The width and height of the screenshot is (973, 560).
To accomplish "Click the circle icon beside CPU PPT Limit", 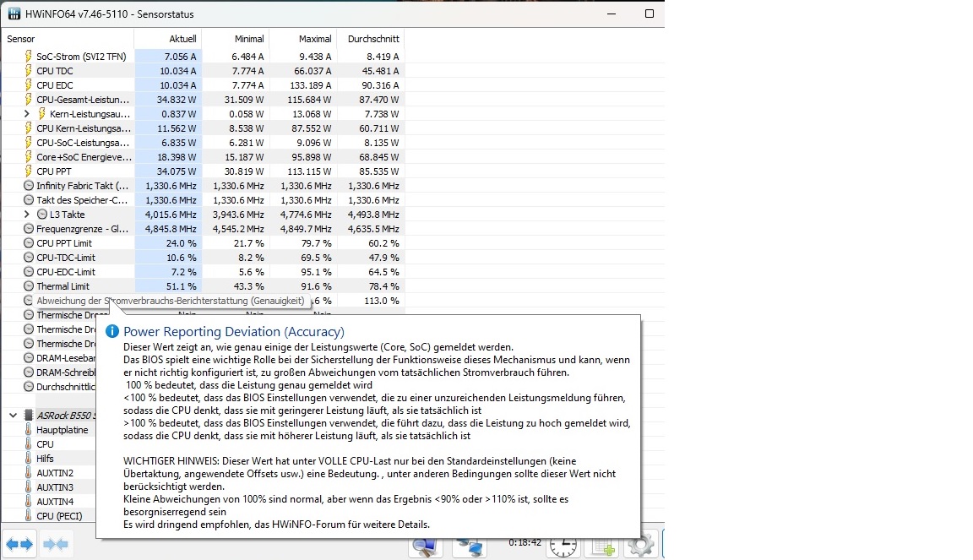I will click(29, 242).
